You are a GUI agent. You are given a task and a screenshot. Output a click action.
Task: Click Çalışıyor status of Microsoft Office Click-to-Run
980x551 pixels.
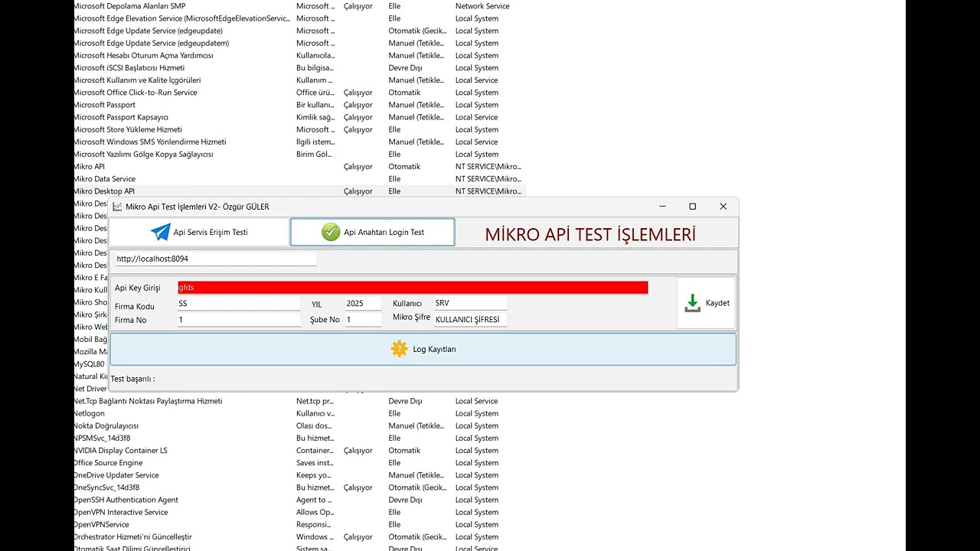358,93
